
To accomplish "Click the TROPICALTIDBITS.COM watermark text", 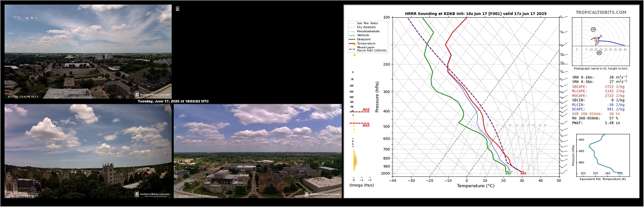I will 600,12.
